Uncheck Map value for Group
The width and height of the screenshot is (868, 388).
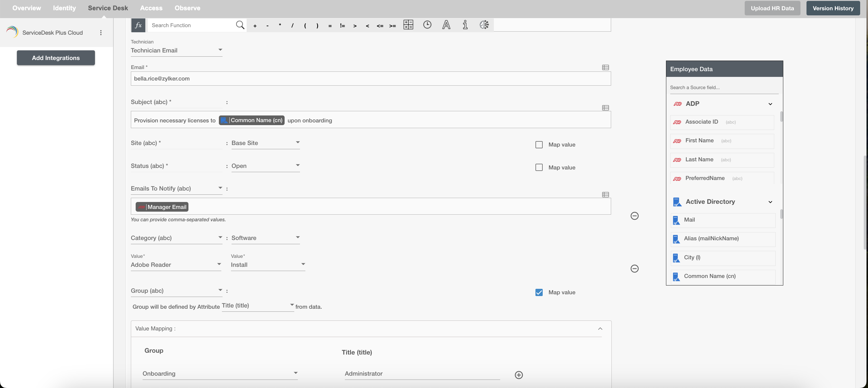coord(539,293)
